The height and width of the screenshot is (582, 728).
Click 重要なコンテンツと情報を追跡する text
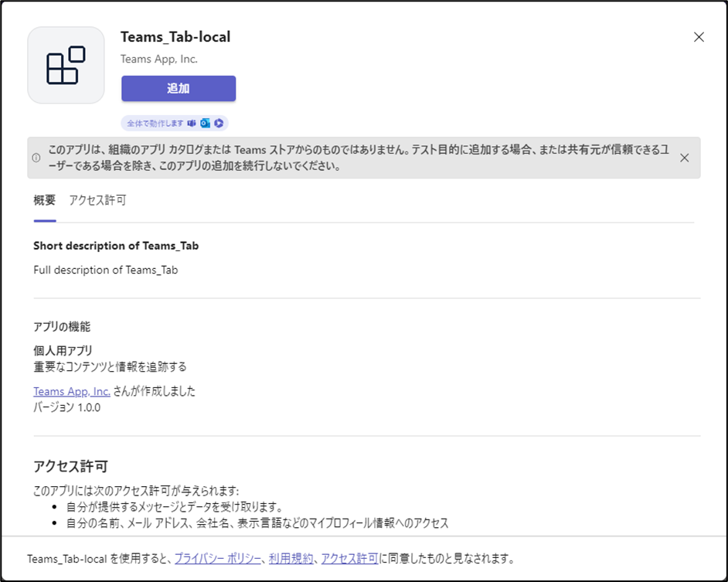coord(110,367)
